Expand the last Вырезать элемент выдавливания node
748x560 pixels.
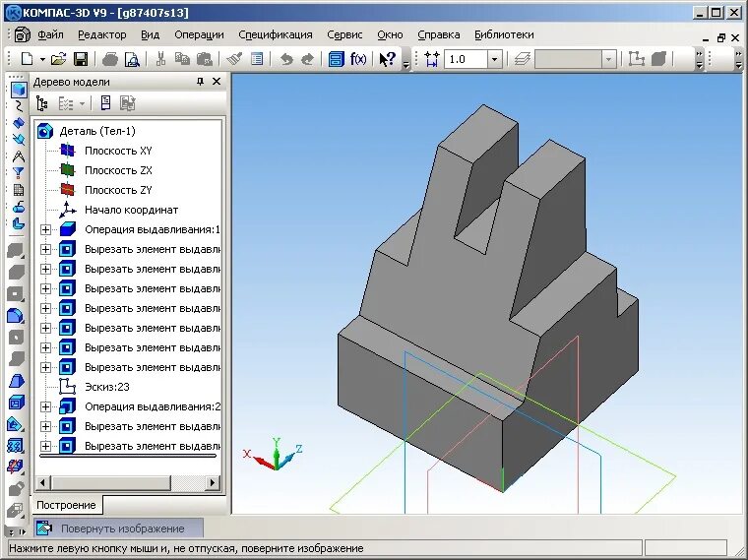coord(45,446)
